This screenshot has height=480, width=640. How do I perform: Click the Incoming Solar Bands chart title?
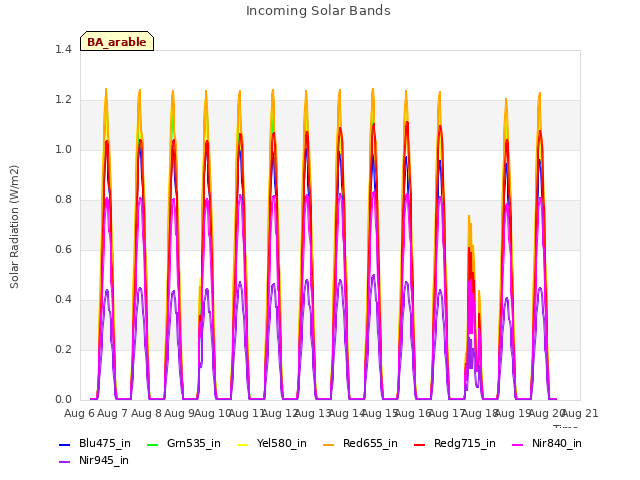coord(318,11)
